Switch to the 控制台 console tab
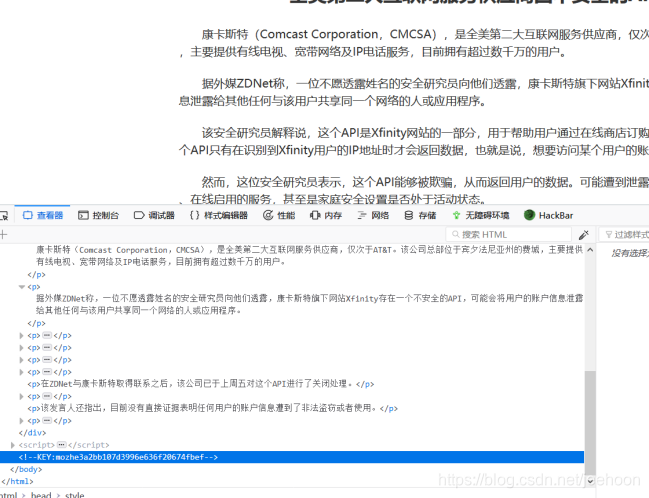The height and width of the screenshot is (498, 649). click(99, 215)
